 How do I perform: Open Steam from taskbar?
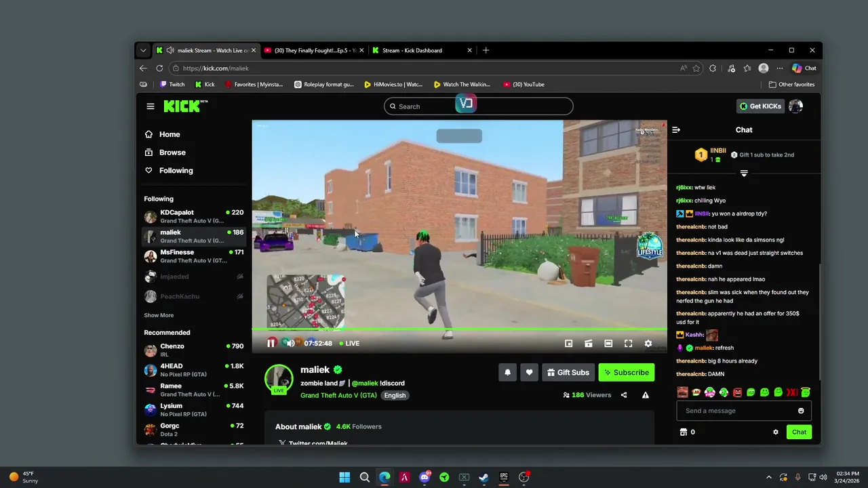(484, 477)
